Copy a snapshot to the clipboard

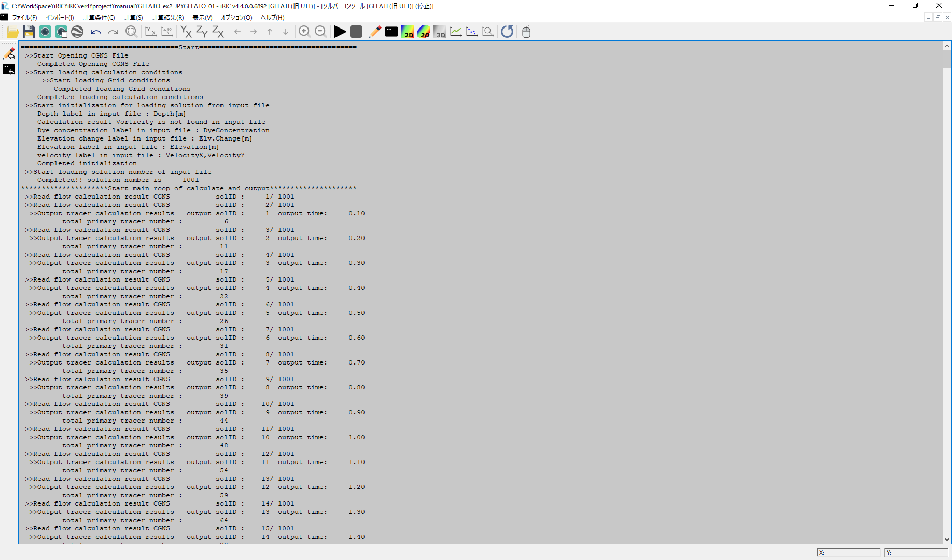click(61, 32)
